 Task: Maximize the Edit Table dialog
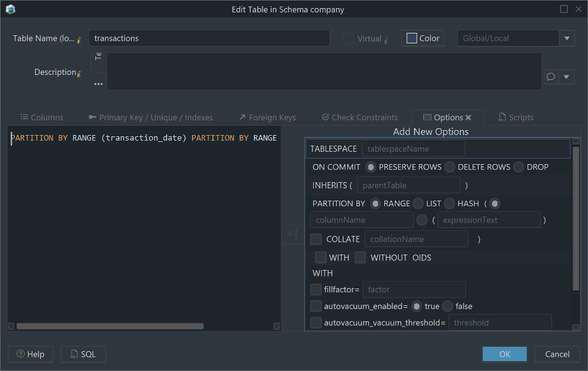click(564, 9)
